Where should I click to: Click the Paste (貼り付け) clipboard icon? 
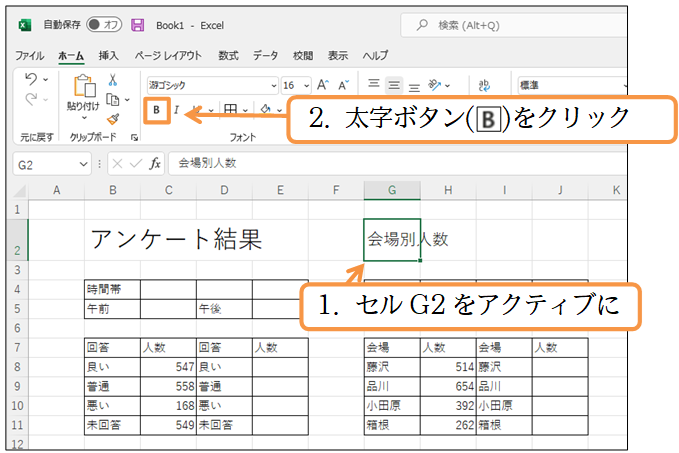[x=84, y=85]
